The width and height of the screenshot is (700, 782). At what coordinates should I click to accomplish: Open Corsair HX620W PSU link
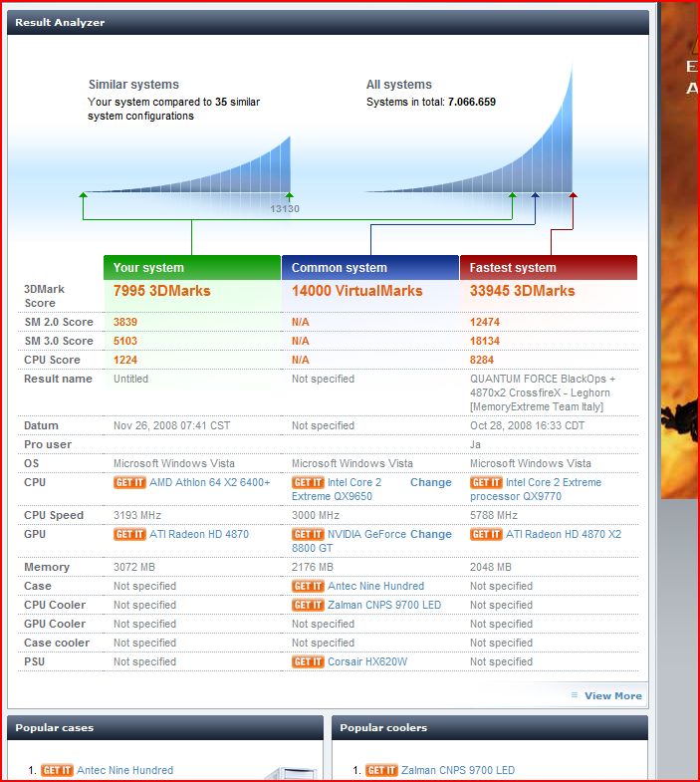click(x=367, y=661)
